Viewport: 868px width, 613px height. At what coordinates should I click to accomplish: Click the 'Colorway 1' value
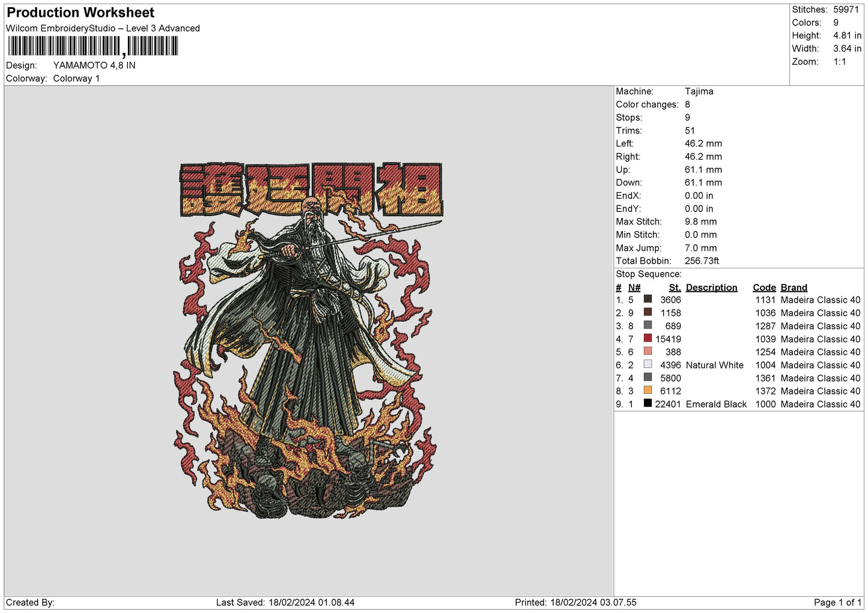coord(76,79)
